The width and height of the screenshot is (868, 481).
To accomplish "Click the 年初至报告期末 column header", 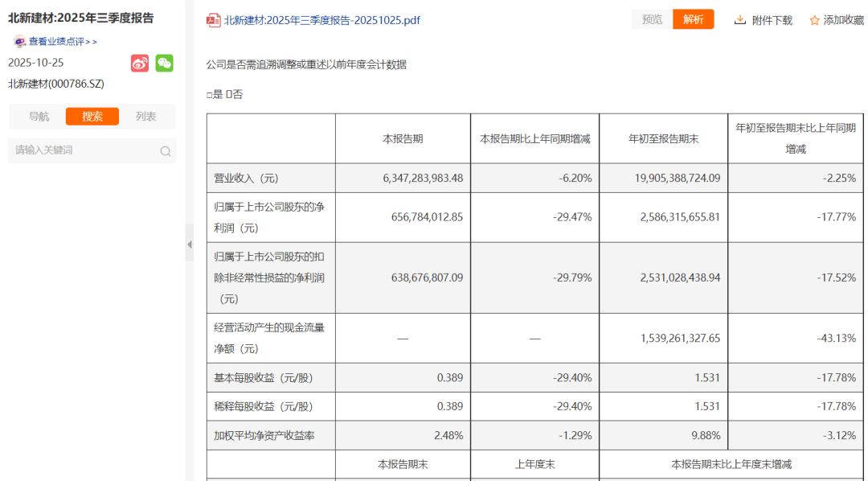I will point(663,139).
